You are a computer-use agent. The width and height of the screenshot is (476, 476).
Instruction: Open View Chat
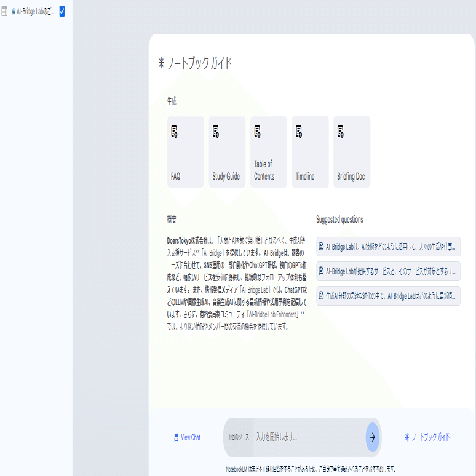point(188,437)
